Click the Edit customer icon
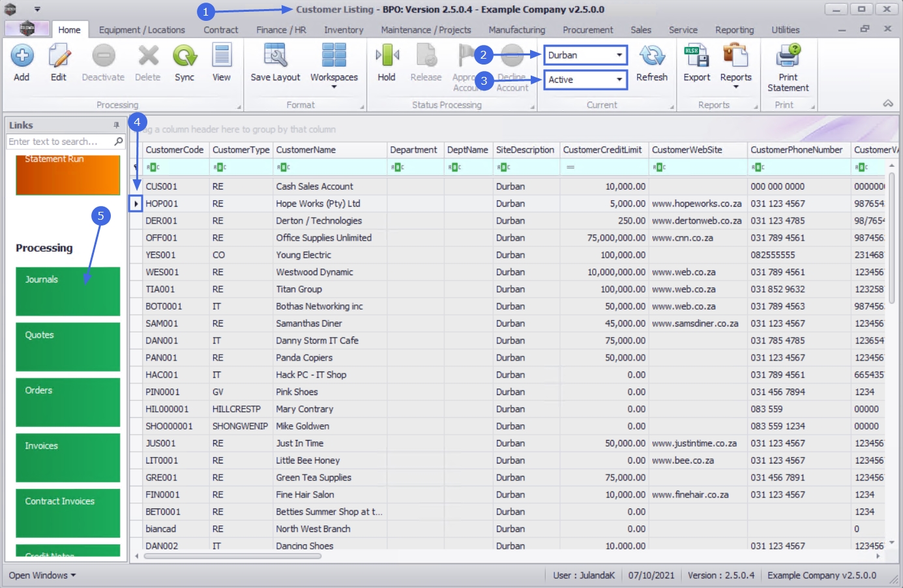 pyautogui.click(x=59, y=57)
